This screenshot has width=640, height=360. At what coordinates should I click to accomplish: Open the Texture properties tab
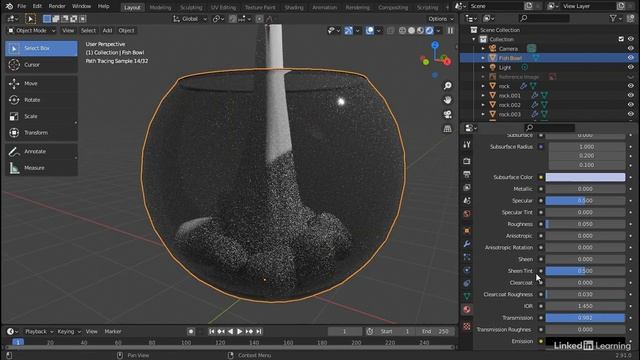(x=467, y=327)
